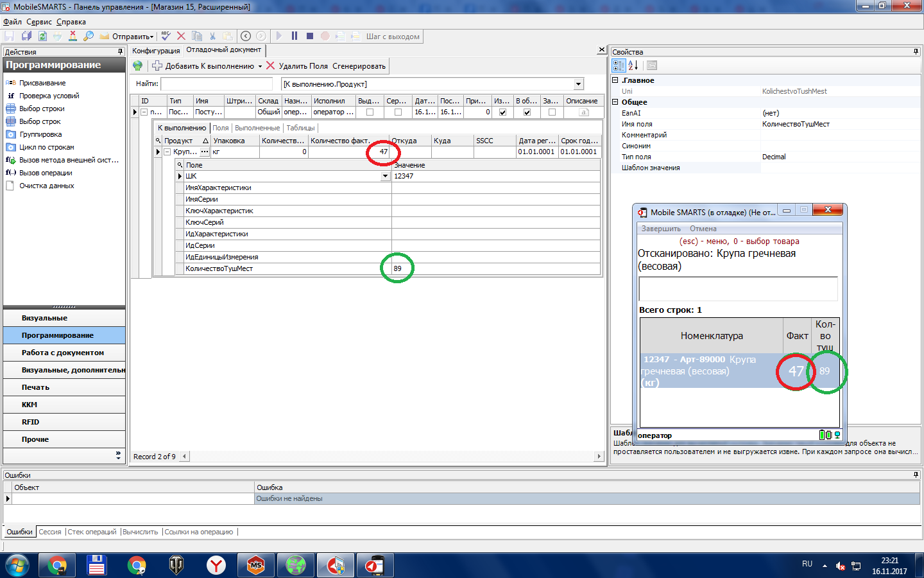Open the Сервис menu
This screenshot has height=578, width=924.
(39, 22)
